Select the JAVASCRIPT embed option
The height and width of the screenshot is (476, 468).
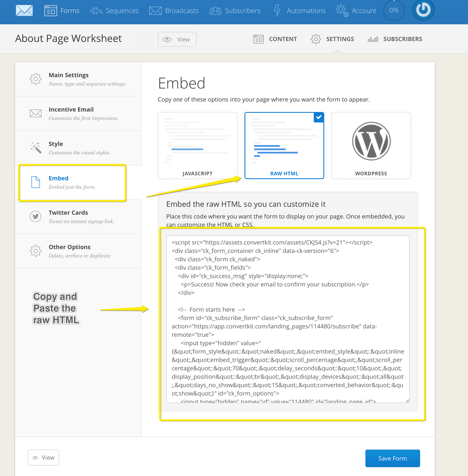(198, 145)
